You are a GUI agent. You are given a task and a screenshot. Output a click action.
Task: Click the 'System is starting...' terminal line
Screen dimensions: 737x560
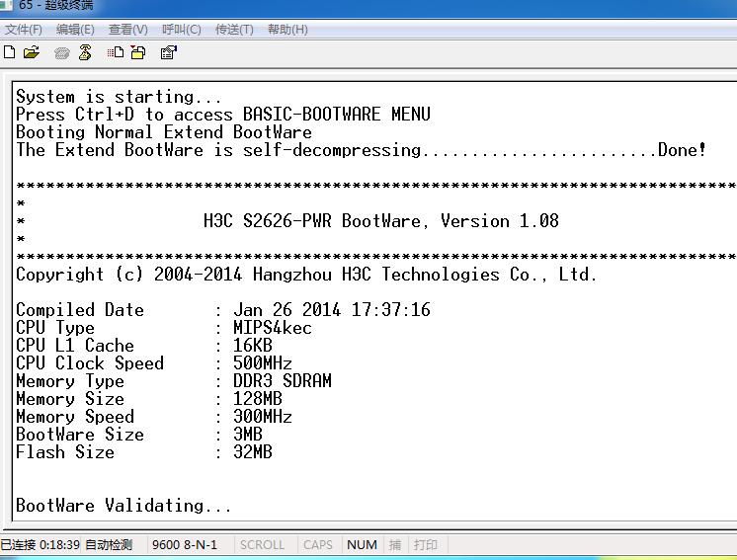point(119,97)
